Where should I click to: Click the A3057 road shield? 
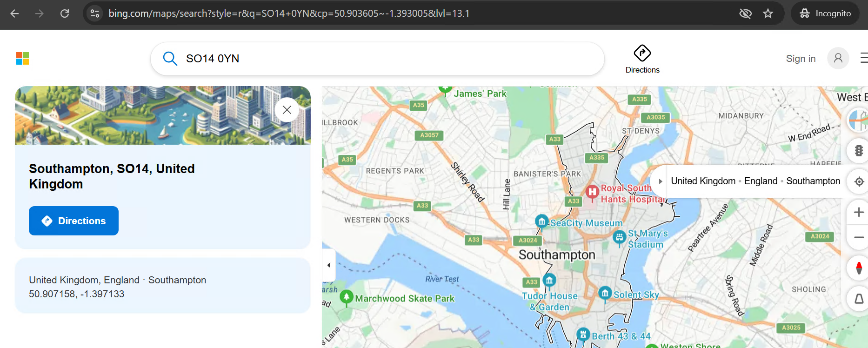pos(429,135)
